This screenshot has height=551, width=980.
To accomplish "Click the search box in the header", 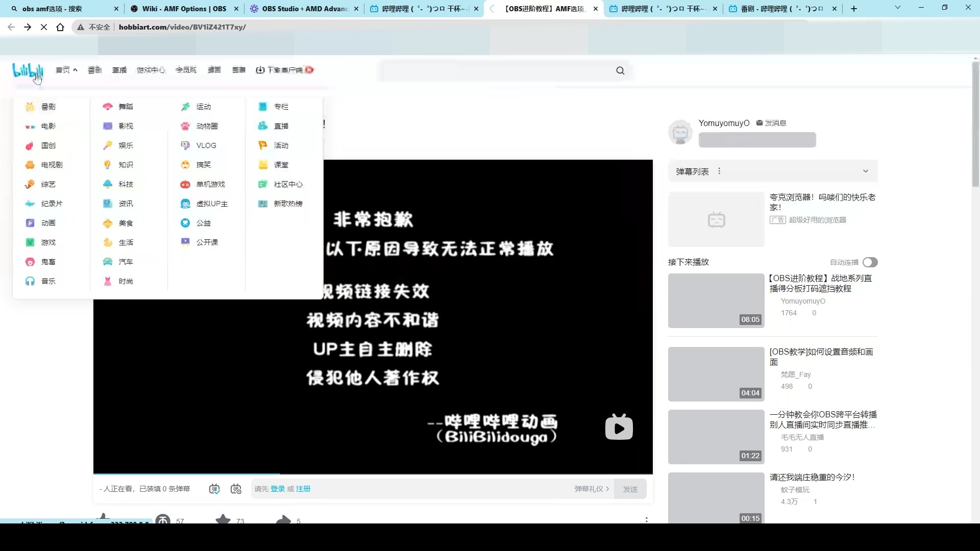I will pyautogui.click(x=498, y=70).
